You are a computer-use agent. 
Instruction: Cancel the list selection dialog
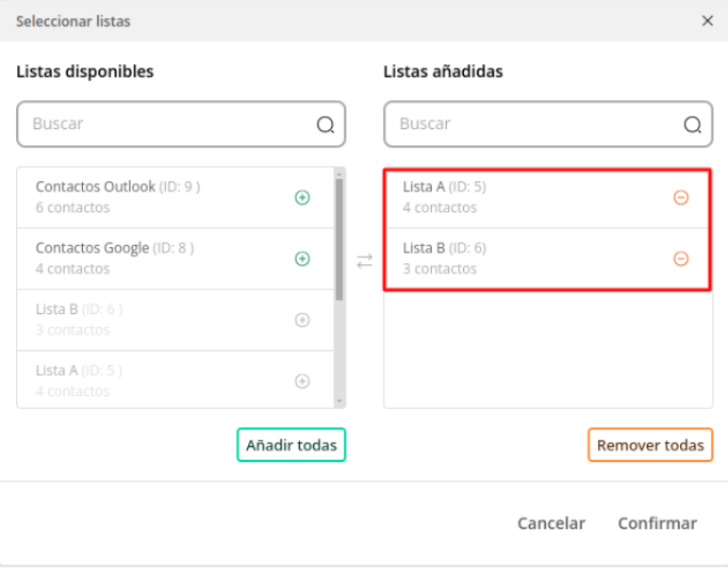tap(551, 523)
